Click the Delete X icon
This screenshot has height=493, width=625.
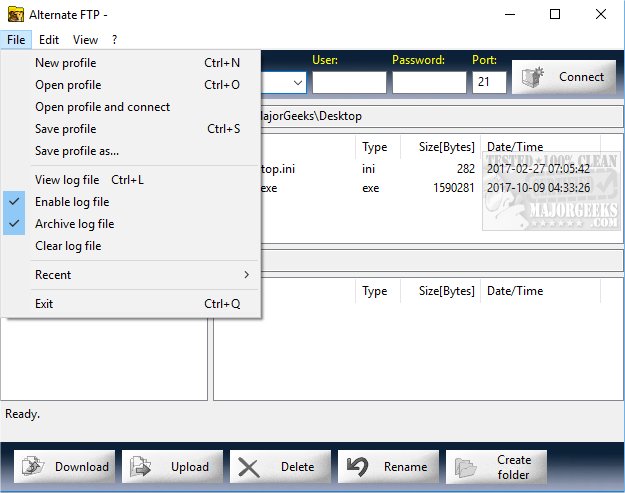[249, 467]
